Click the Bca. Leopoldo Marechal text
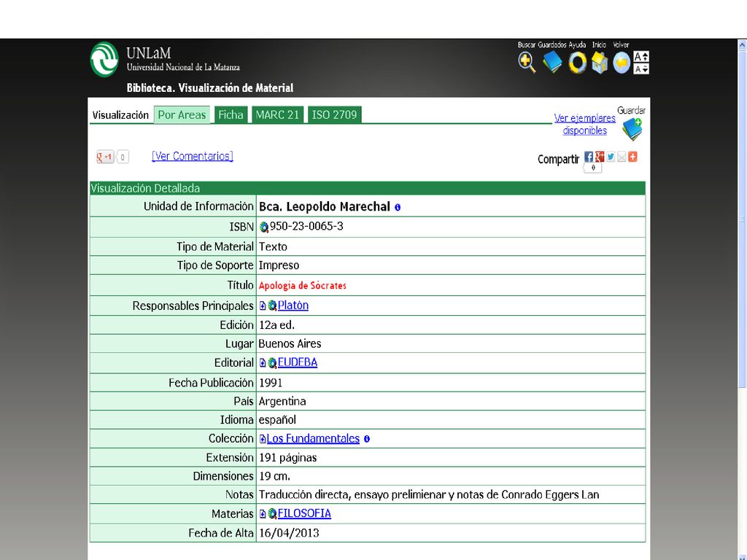747x560 pixels. 325,206
